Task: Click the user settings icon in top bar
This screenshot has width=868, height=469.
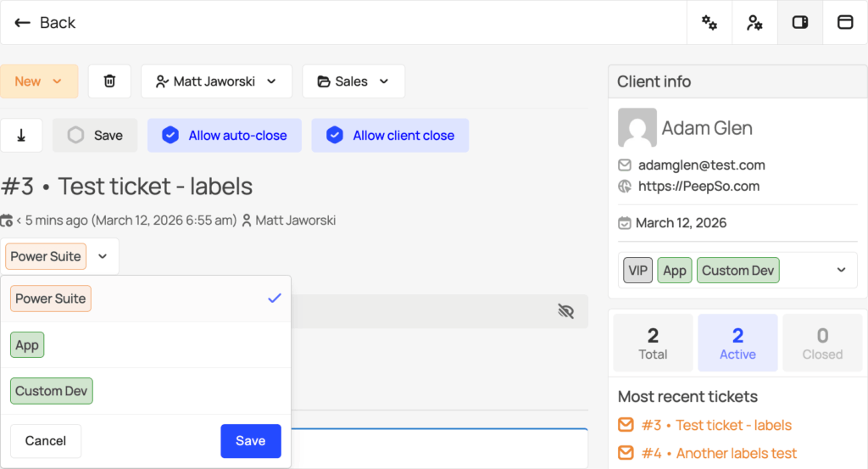Action: coord(754,23)
